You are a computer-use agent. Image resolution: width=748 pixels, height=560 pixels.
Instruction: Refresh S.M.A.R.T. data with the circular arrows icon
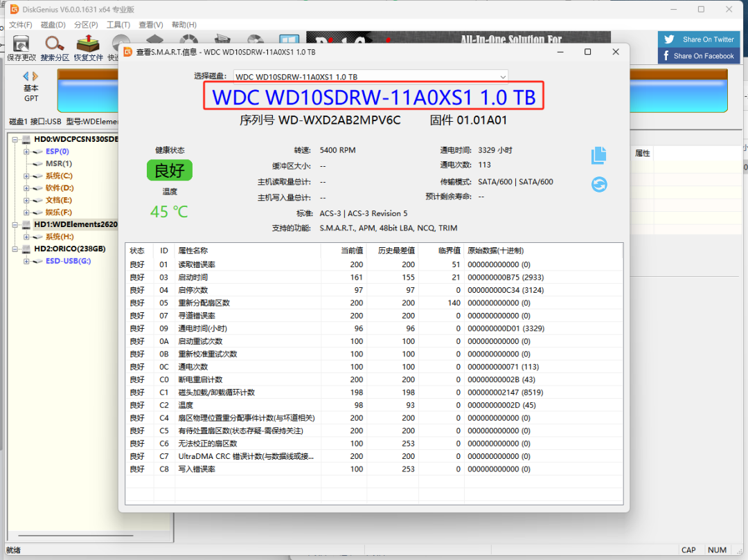tap(599, 184)
